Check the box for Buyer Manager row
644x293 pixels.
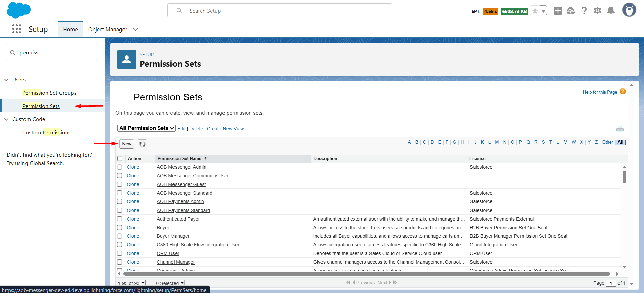pos(119,236)
